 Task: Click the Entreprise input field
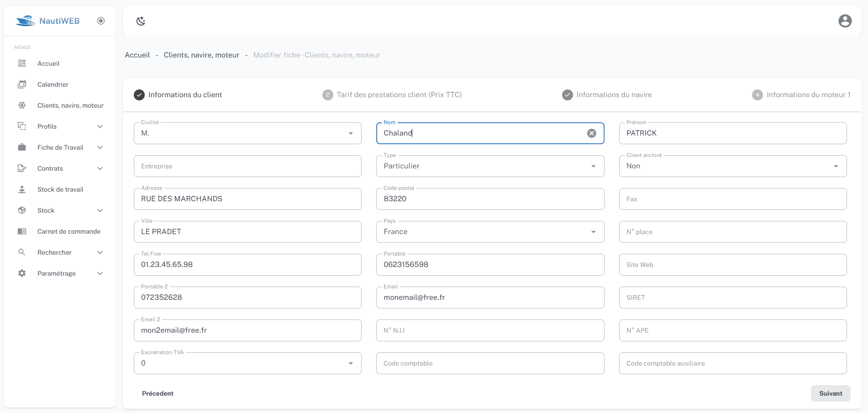point(247,166)
